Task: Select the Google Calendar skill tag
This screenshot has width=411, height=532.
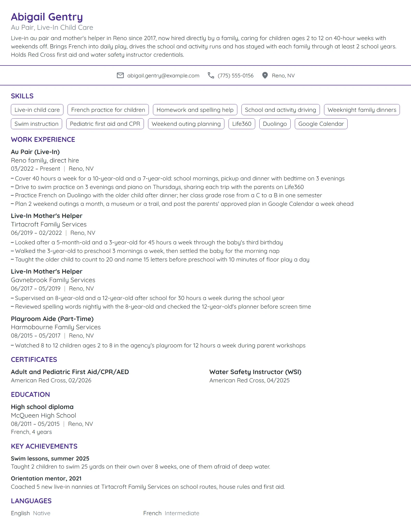Action: point(321,124)
